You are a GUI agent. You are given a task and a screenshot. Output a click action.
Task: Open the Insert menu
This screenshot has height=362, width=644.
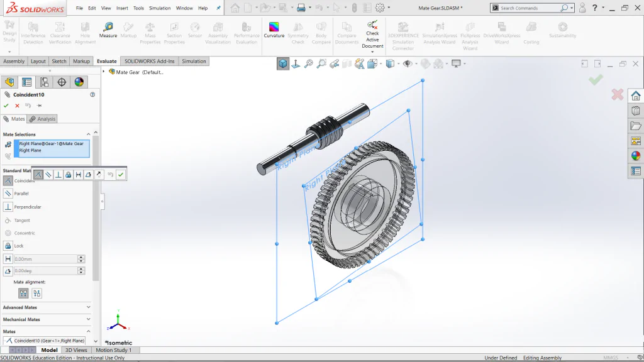tap(122, 8)
